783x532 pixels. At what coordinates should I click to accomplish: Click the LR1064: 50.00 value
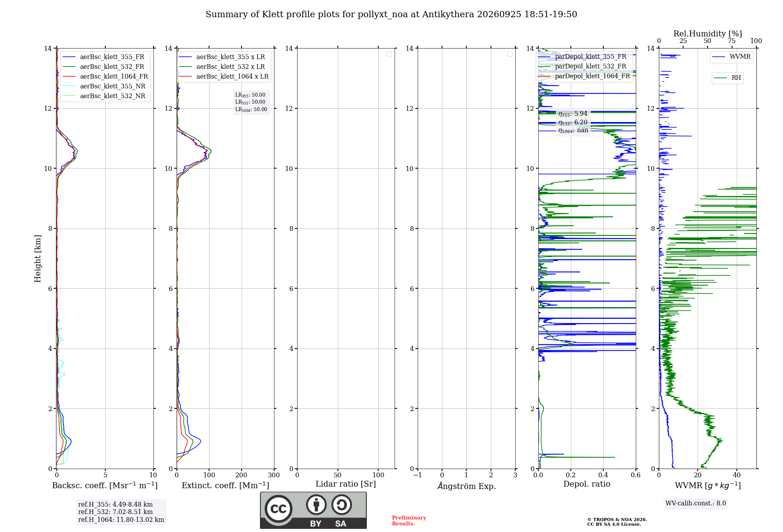pyautogui.click(x=251, y=110)
